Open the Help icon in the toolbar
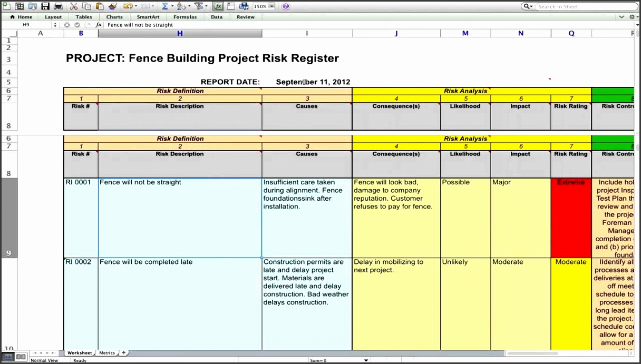The height and width of the screenshot is (364, 641). coord(285,6)
